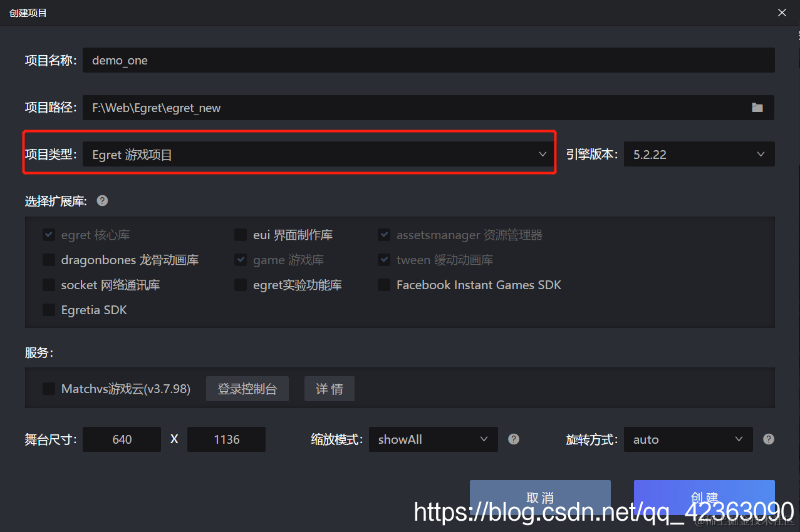Viewport: 800px width, 532px height.
Task: Open help icon next to 缩放模式
Action: pyautogui.click(x=514, y=439)
